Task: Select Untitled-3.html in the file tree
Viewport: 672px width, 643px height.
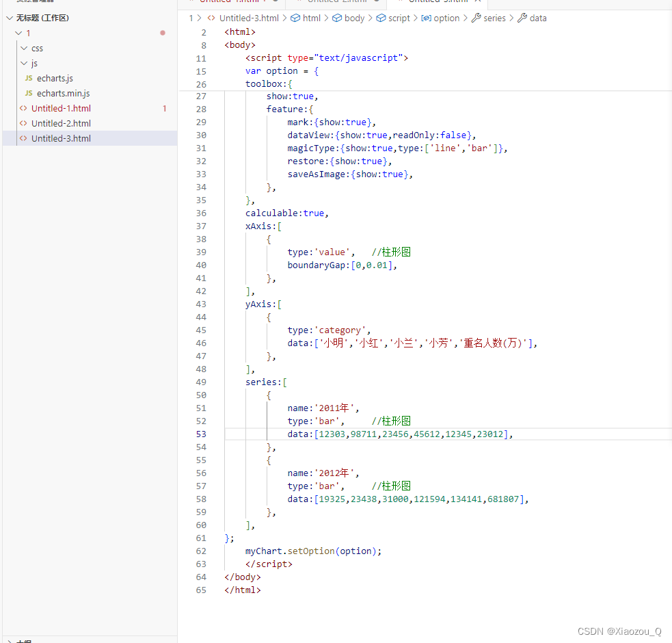Action: (61, 138)
